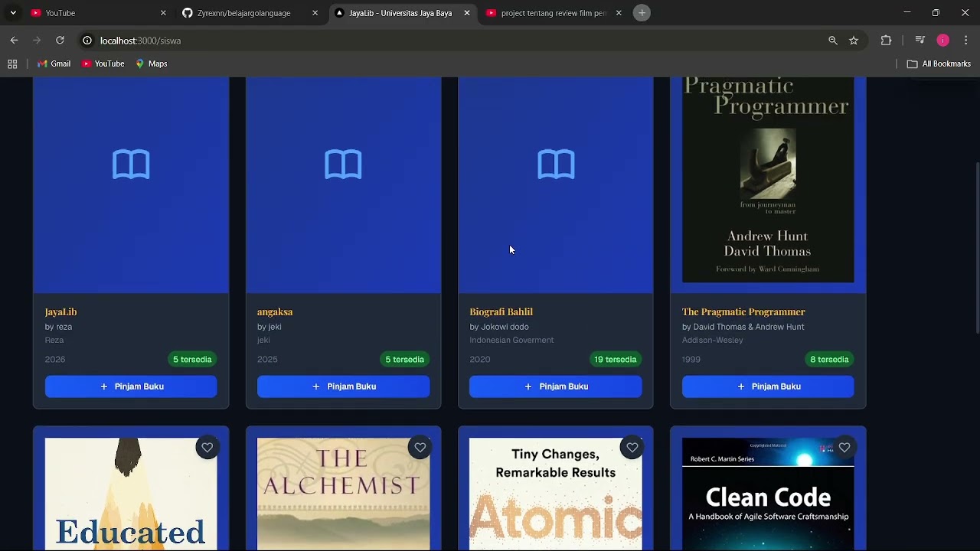Click the Biografi Bahlil book placeholder icon
Image resolution: width=980 pixels, height=551 pixels.
556,165
